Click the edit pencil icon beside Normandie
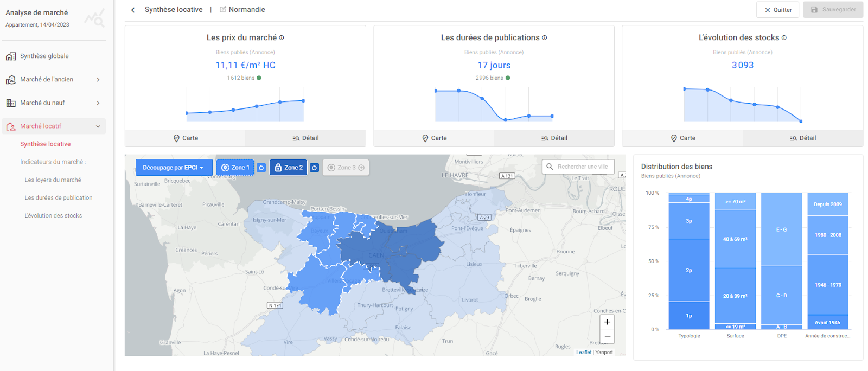This screenshot has height=371, width=868. 223,9
